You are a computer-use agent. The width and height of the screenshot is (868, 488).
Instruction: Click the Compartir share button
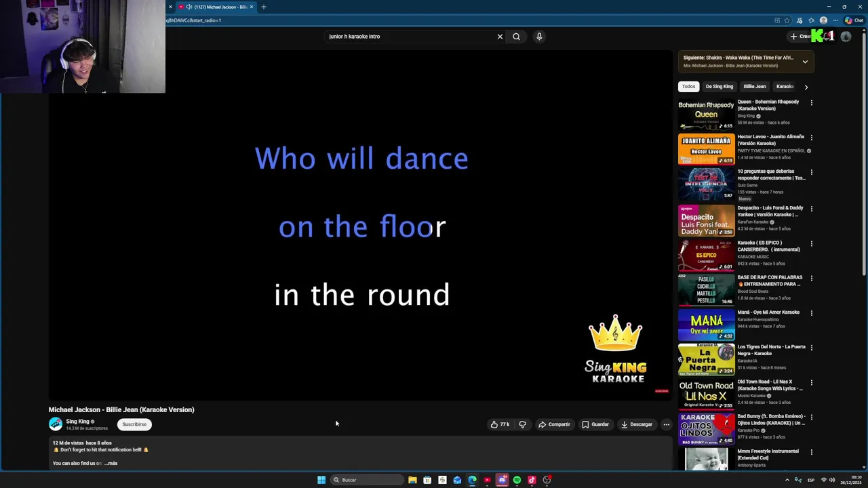point(554,424)
